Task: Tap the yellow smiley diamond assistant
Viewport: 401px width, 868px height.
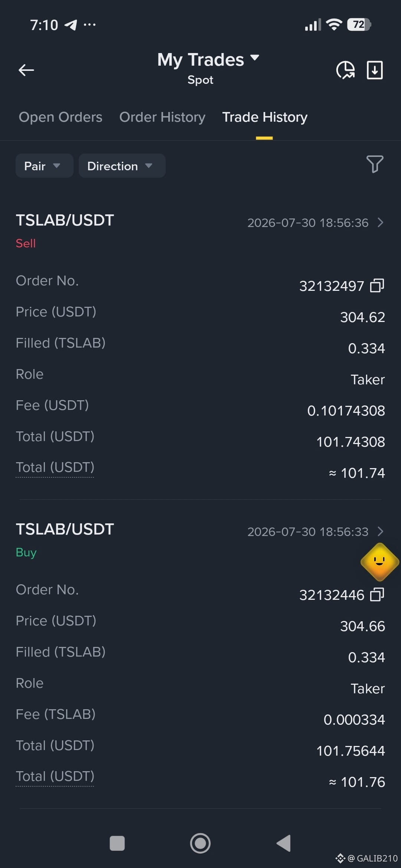Action: click(379, 562)
